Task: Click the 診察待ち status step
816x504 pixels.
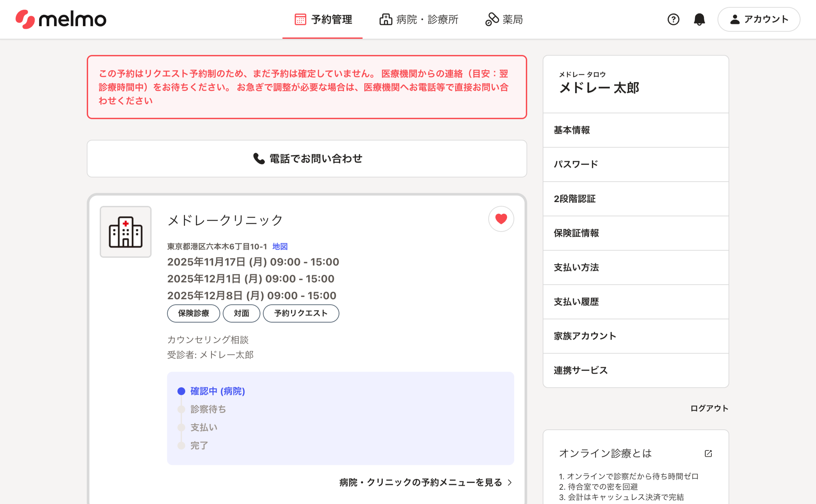Action: coord(202,409)
